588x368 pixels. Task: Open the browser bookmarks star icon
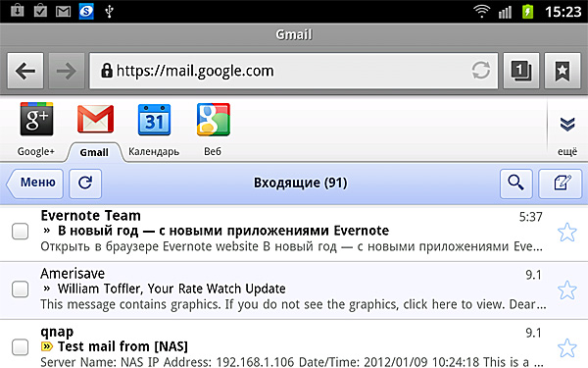pos(563,71)
